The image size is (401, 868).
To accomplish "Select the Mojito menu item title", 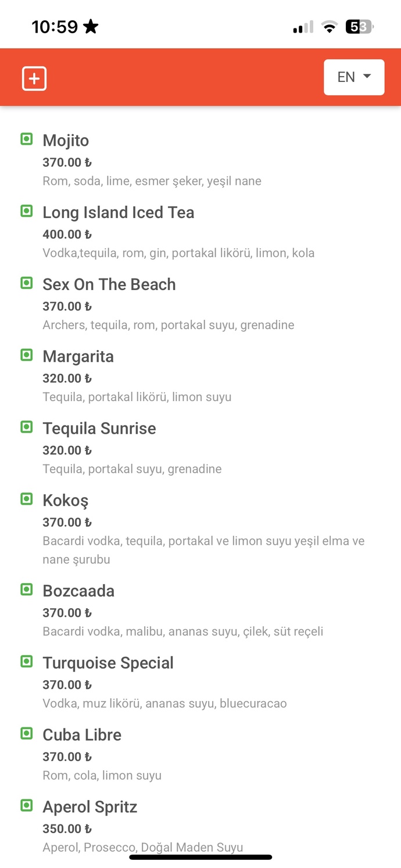I will 66,141.
